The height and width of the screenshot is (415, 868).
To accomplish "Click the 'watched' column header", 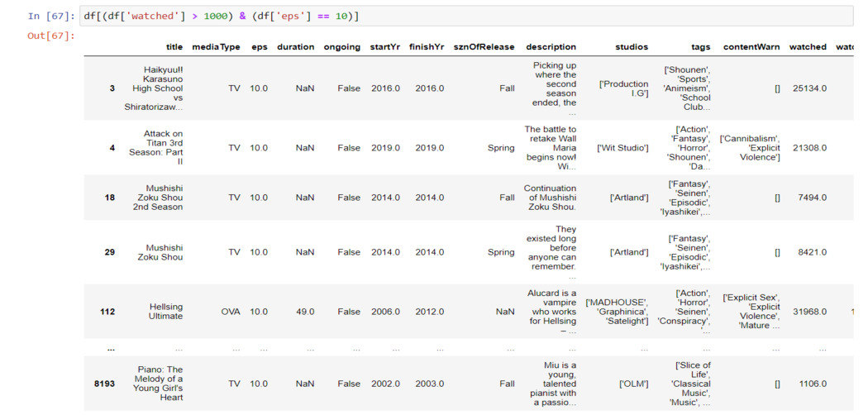I will (x=808, y=47).
